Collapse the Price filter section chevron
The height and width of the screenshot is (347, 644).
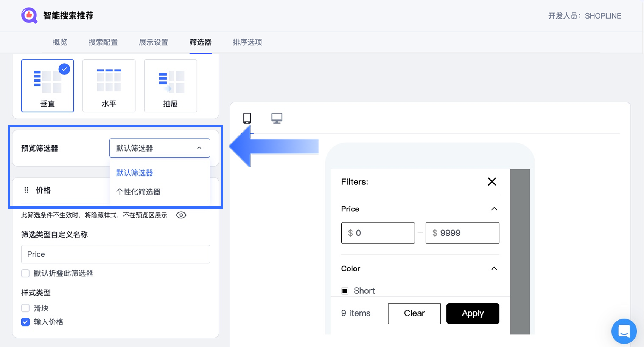click(x=494, y=209)
